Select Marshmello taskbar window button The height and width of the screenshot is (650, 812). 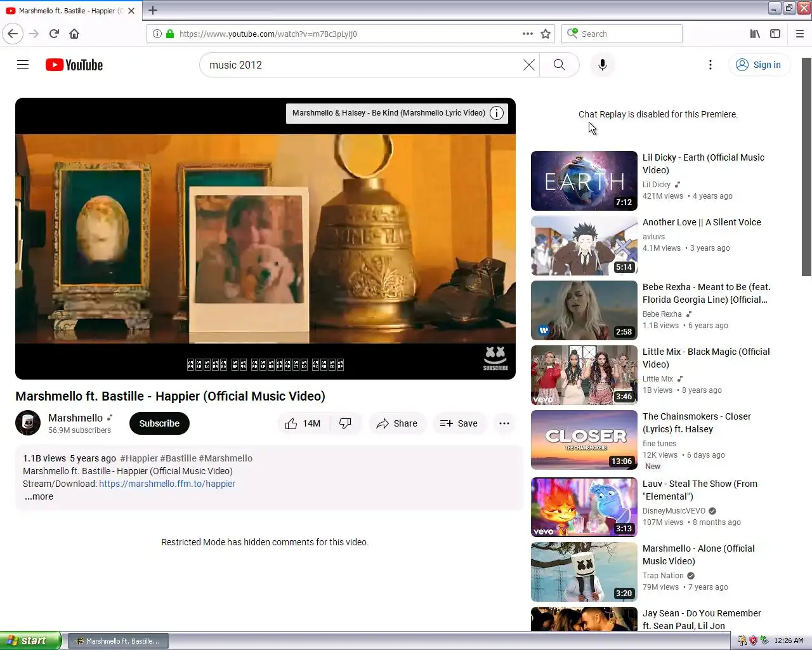pyautogui.click(x=118, y=641)
